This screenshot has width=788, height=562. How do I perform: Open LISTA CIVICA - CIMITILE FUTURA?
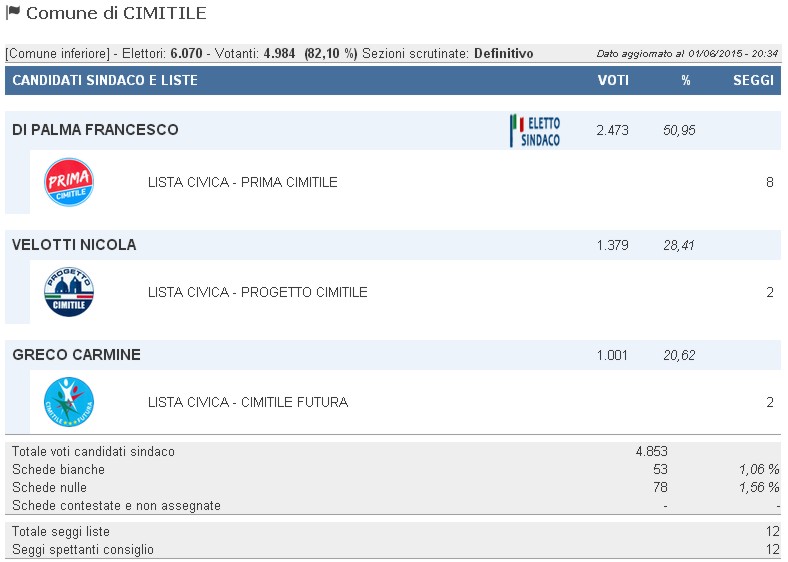248,403
